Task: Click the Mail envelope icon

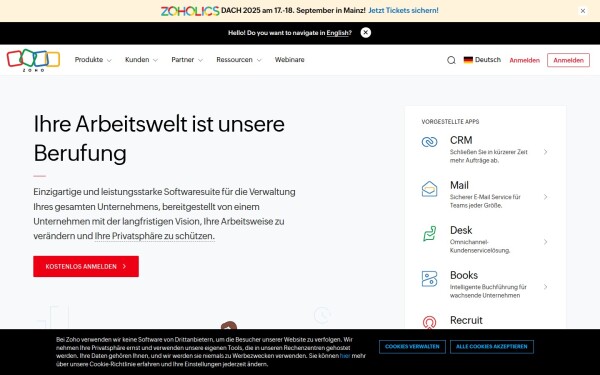Action: click(429, 189)
